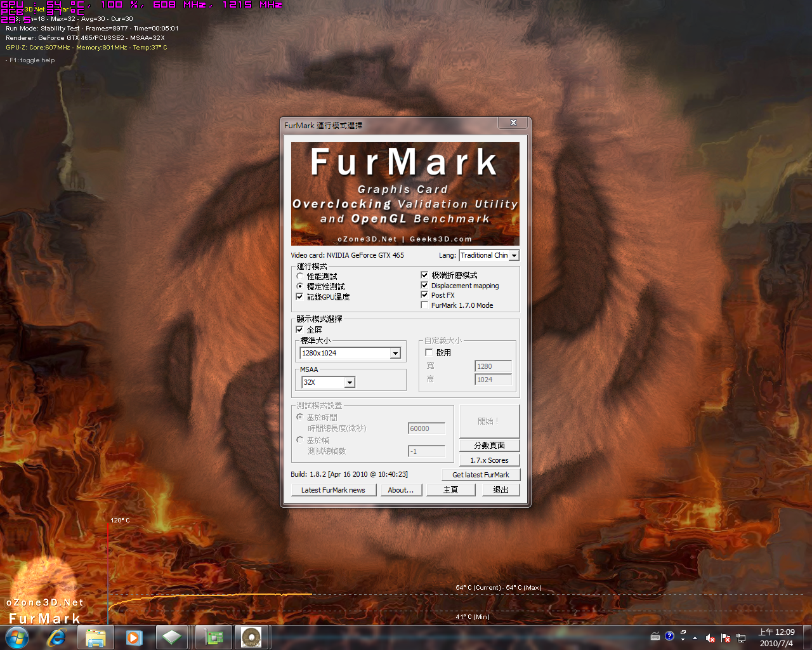Click the Show Desktop strip on the taskbar
Screen dimensions: 812x650
click(807, 637)
